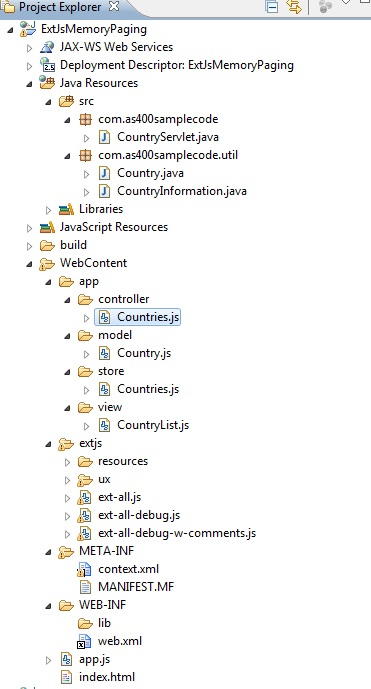Select the ux folder label
Viewport: 371px width, 689px height.
pos(104,479)
